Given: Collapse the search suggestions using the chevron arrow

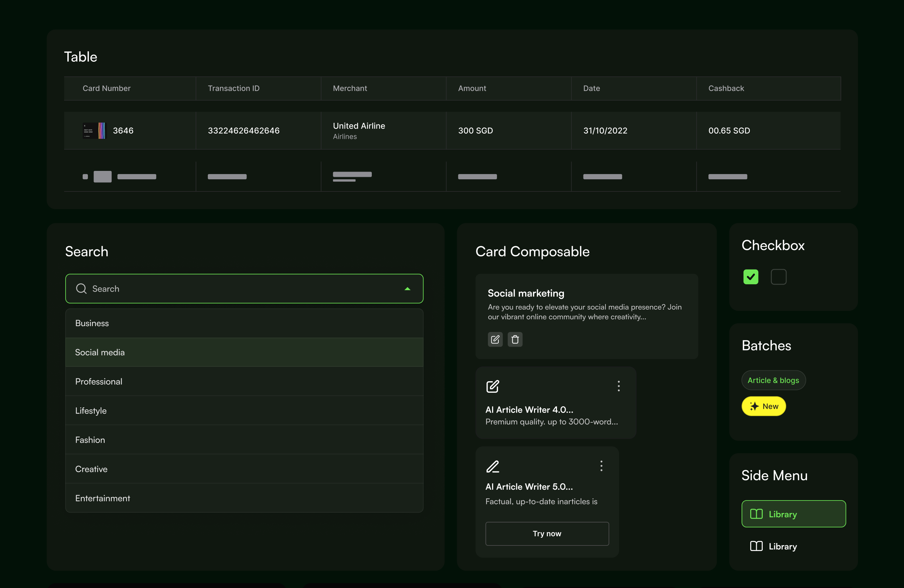Looking at the screenshot, I should point(408,289).
